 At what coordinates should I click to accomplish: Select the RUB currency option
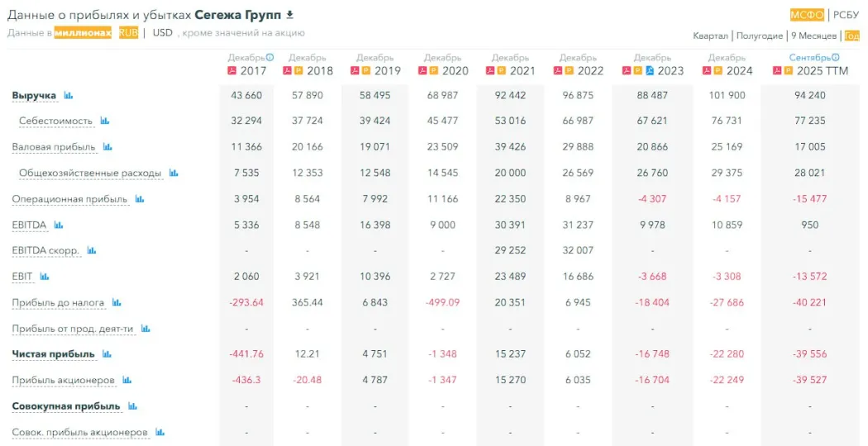[128, 33]
